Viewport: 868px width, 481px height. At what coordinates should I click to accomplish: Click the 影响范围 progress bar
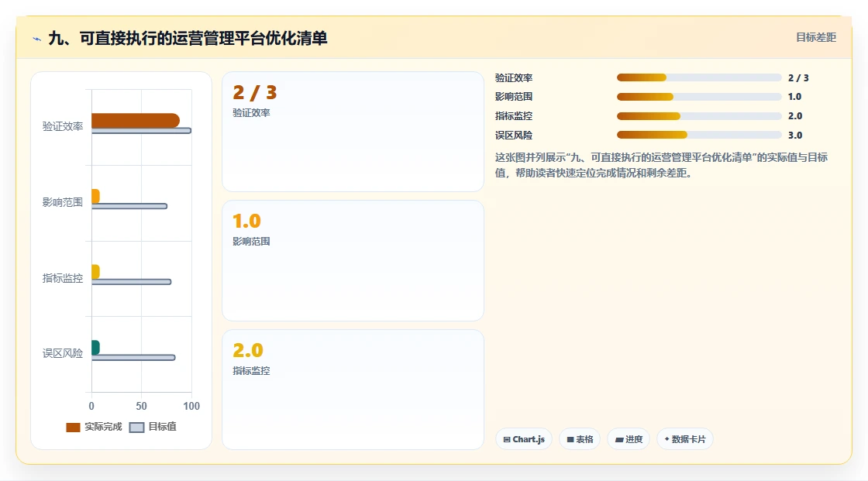coord(699,97)
